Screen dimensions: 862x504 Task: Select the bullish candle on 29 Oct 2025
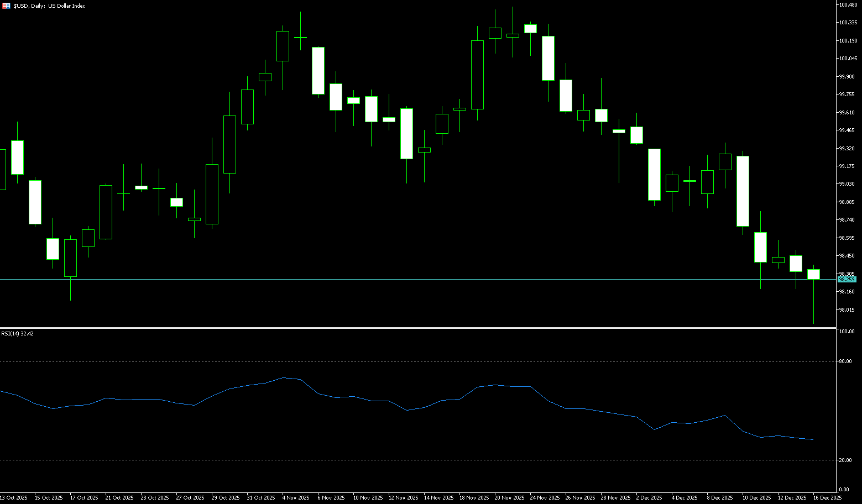tap(212, 194)
